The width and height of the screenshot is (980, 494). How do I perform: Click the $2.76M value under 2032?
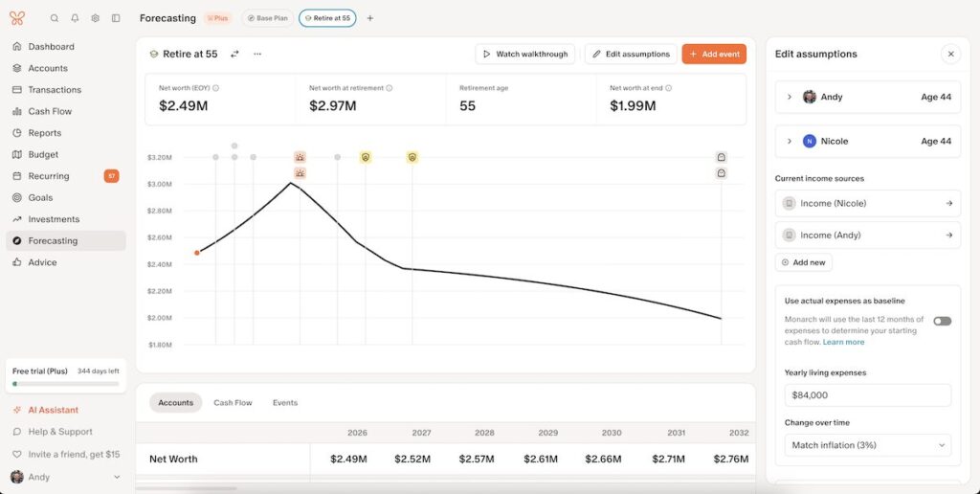coord(730,459)
